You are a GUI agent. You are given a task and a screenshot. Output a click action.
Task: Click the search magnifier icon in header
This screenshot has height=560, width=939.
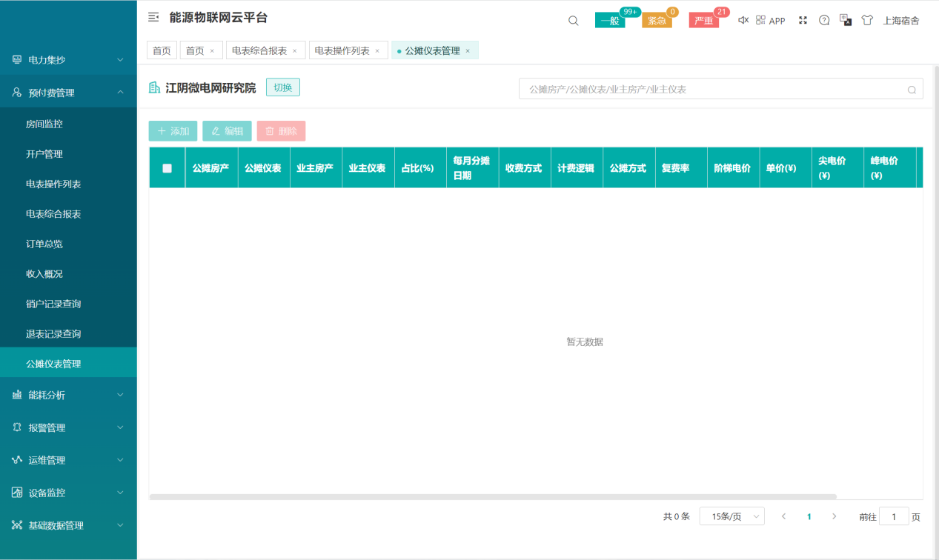[x=573, y=21]
